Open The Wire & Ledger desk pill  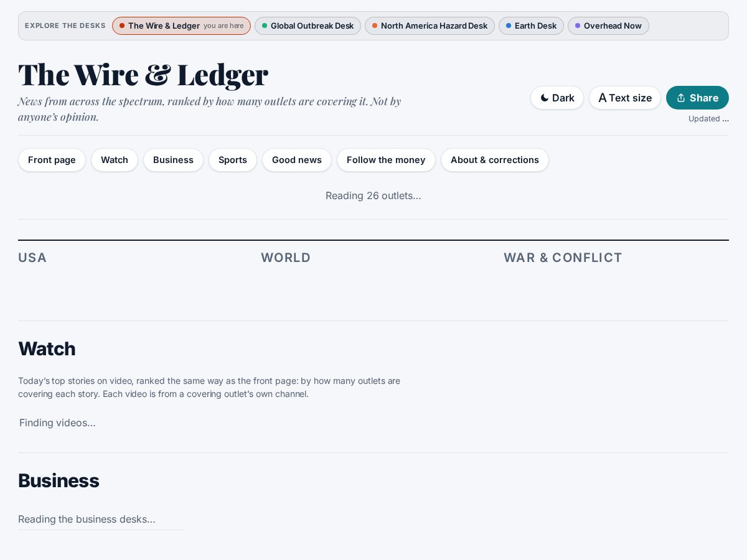(x=181, y=26)
